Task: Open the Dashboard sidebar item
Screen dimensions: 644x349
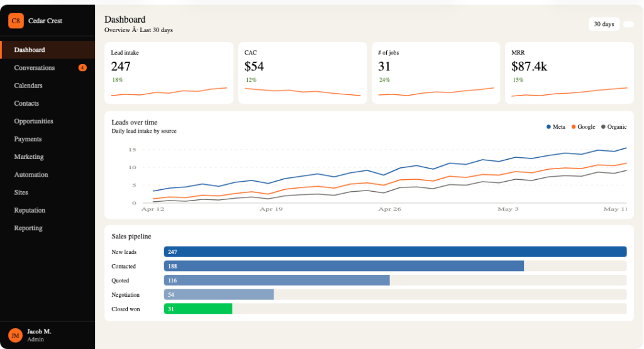Action: [48, 50]
